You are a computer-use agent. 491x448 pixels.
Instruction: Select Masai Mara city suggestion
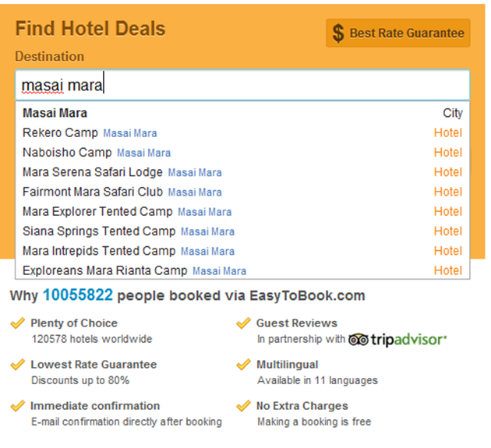pos(55,113)
